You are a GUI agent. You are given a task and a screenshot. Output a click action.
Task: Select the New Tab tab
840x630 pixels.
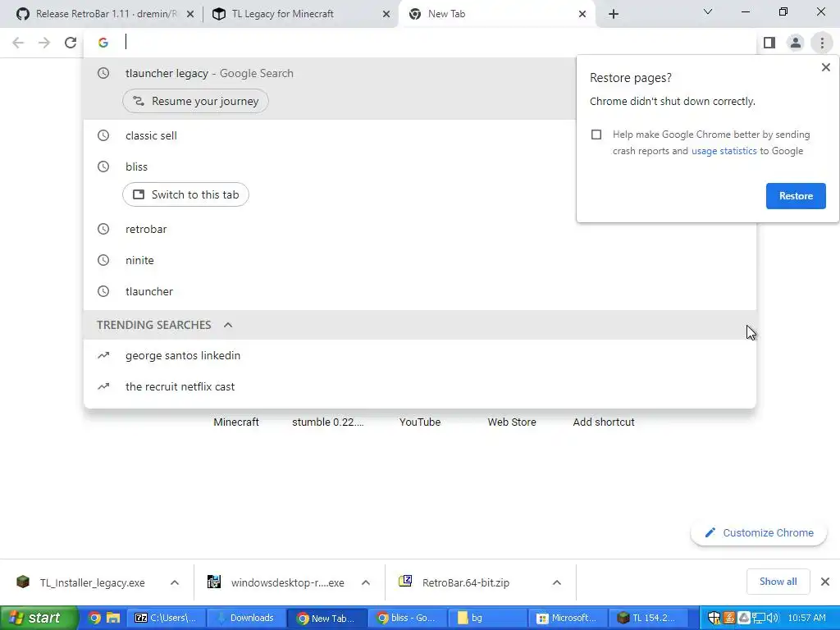coord(496,14)
